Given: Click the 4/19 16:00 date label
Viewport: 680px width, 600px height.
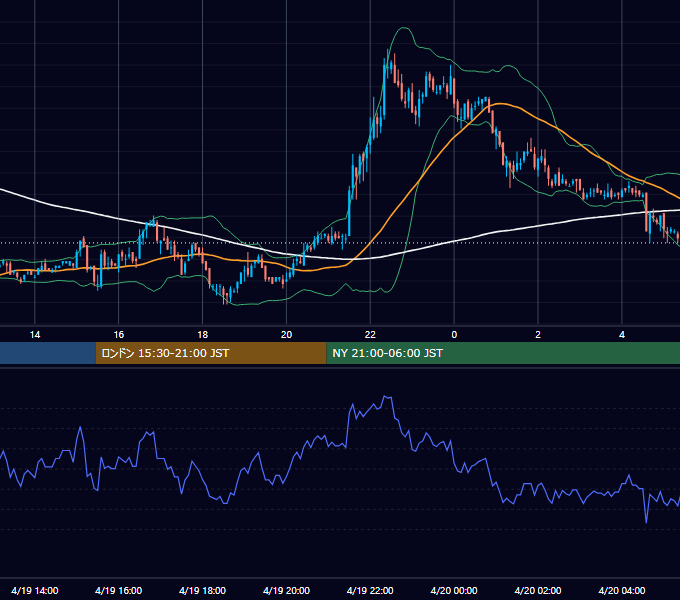Looking at the screenshot, I should [118, 590].
